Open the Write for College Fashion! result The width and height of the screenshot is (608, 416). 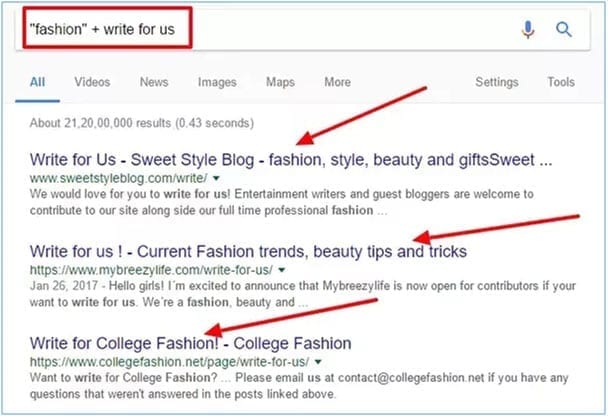click(190, 344)
